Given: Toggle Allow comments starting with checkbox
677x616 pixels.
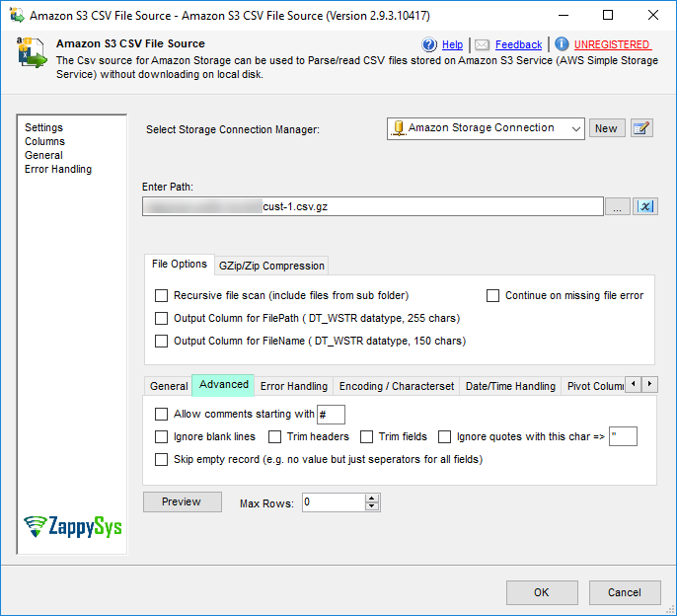Looking at the screenshot, I should pyautogui.click(x=161, y=415).
